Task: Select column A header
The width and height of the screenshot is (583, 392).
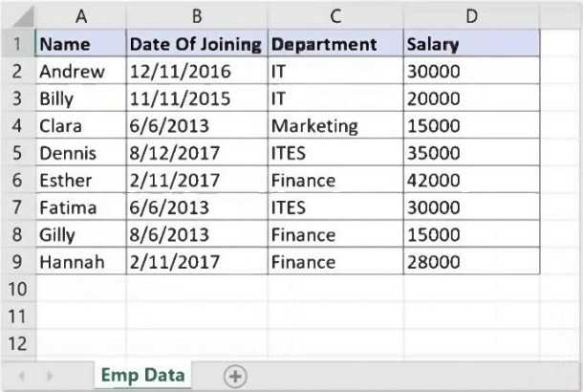Action: [80, 15]
